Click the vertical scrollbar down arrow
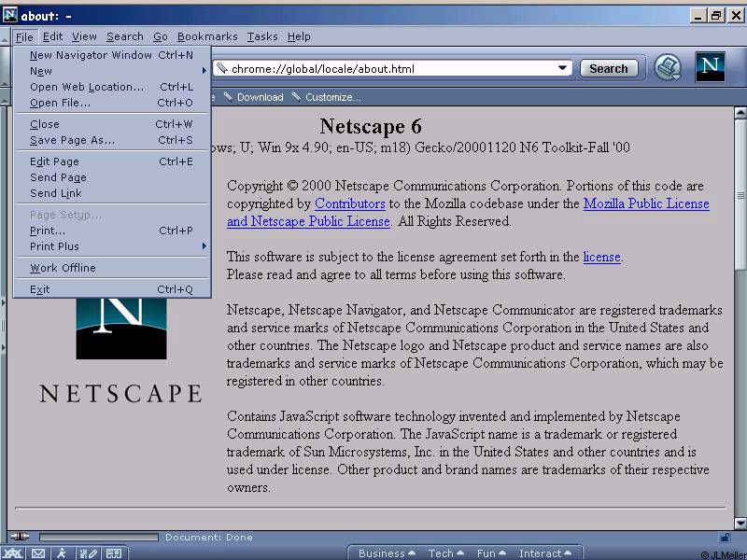Viewport: 747px width, 560px height. [740, 524]
